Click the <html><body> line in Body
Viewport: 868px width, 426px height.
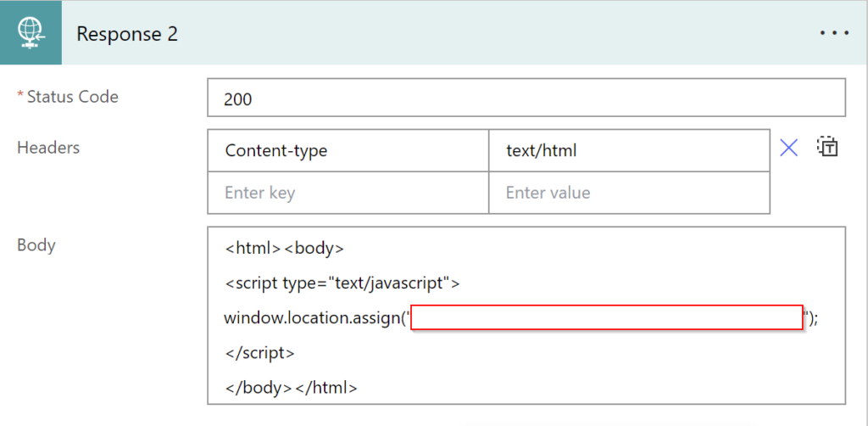[x=285, y=249]
